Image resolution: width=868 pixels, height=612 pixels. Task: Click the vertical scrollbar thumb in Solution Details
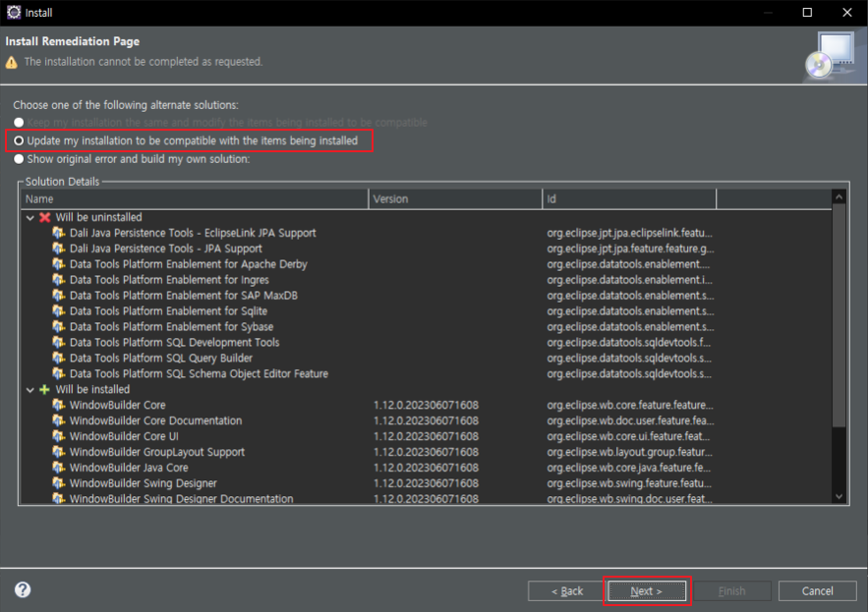coord(839,316)
